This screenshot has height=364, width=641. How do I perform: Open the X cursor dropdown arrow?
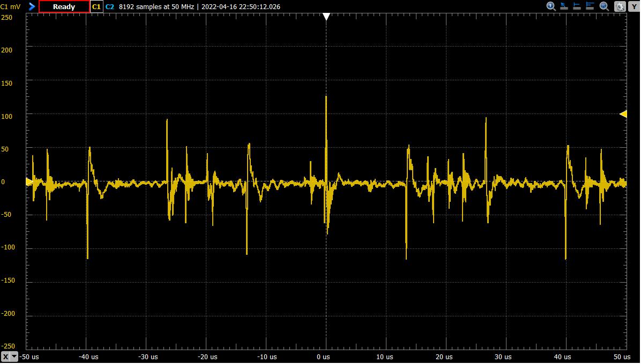[x=14, y=357]
